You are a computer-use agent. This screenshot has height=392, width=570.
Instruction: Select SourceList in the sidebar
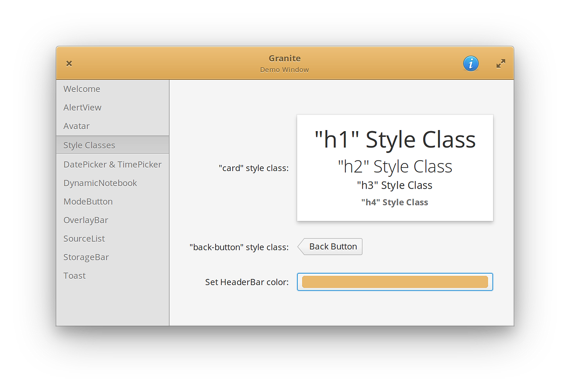[113, 239]
